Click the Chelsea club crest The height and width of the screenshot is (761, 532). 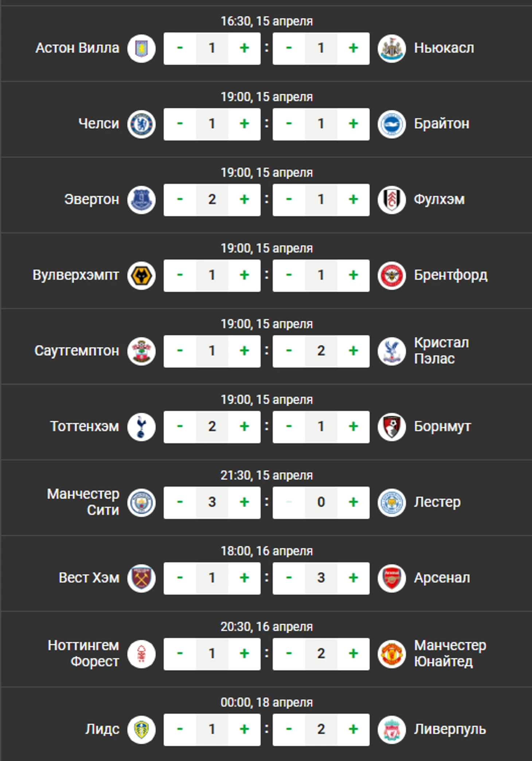click(x=141, y=124)
